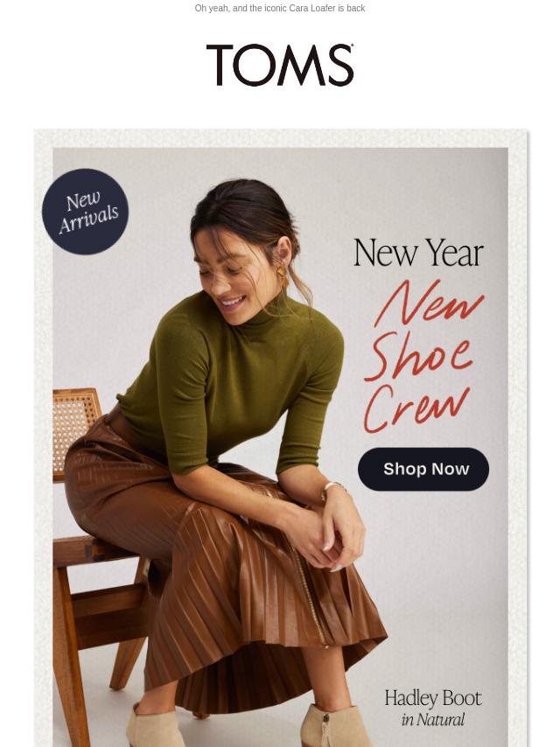Open the Cara Loafer preheader text
560x747 pixels.
pos(280,8)
